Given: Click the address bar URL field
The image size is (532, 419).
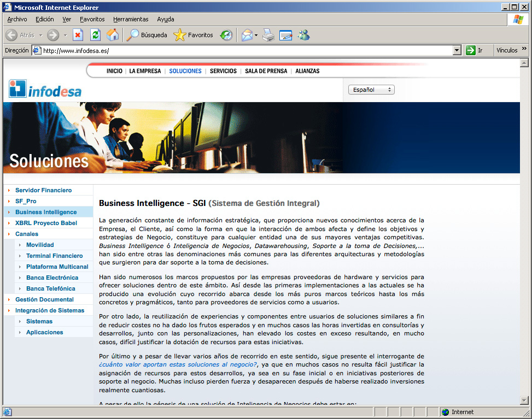Looking at the screenshot, I should [246, 50].
